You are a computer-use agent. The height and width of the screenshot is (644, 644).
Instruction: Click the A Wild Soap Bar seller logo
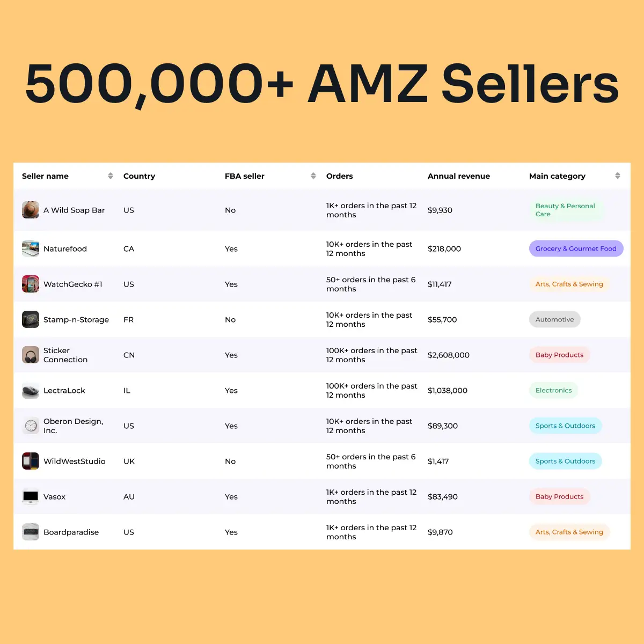click(x=31, y=210)
